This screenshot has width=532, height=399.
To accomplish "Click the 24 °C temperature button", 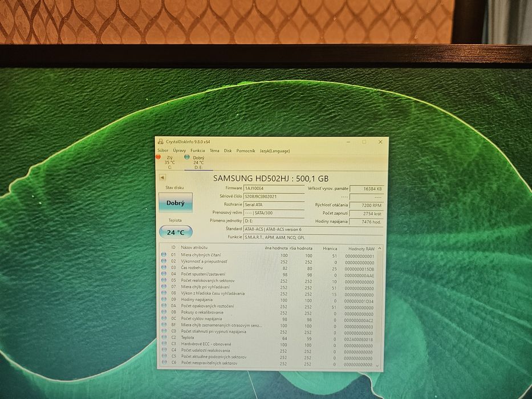I will pyautogui.click(x=176, y=233).
